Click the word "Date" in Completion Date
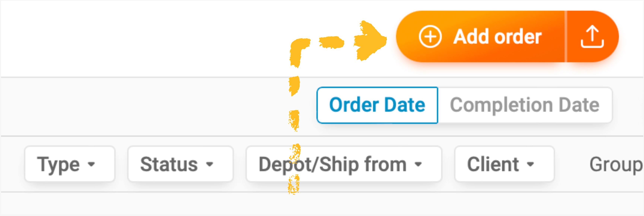Image resolution: width=644 pixels, height=216 pixels. 579,105
